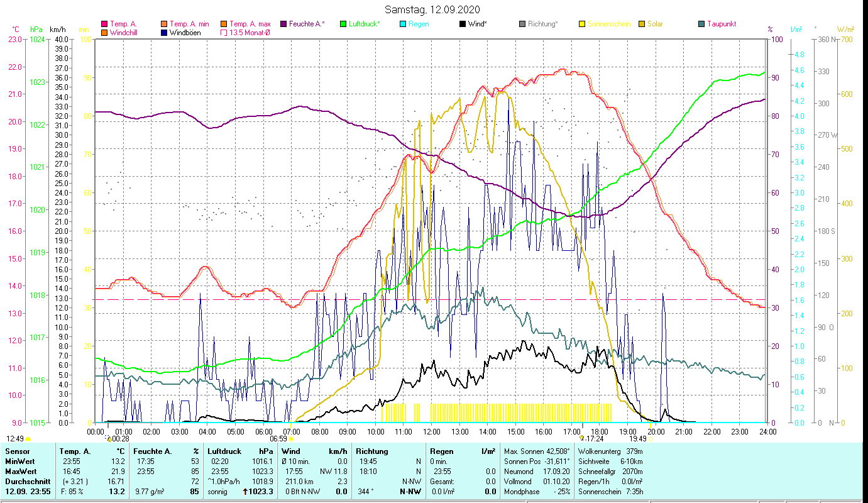Click the sun icon beside 12:49
868x503 pixels.
click(28, 439)
